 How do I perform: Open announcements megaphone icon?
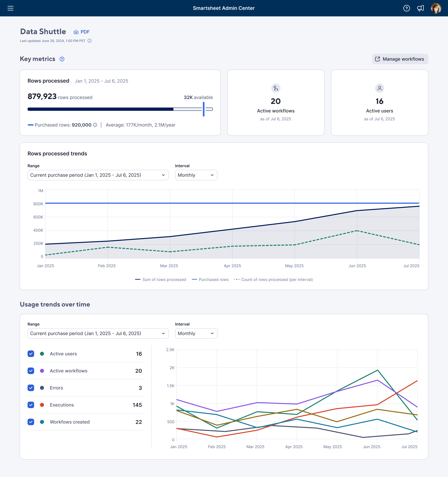[x=420, y=8]
